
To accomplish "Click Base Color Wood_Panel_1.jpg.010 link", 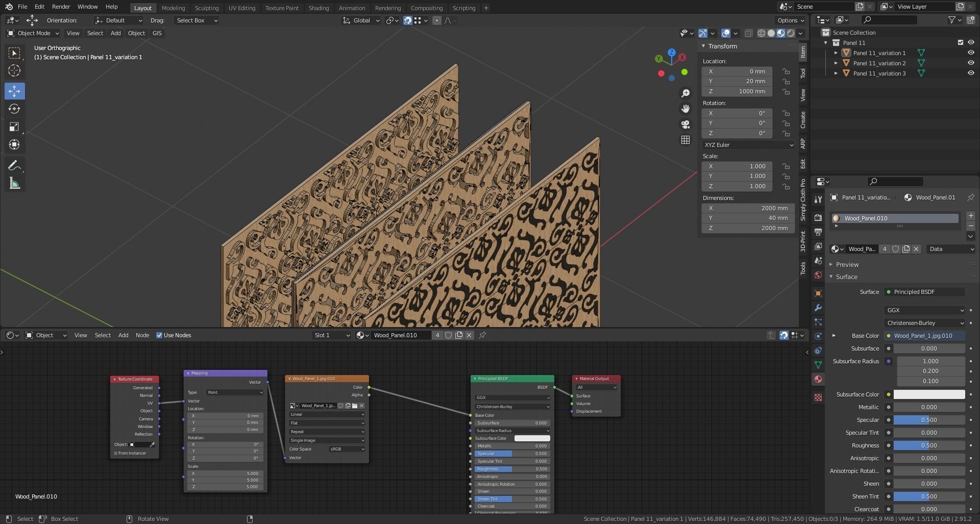I will (924, 336).
